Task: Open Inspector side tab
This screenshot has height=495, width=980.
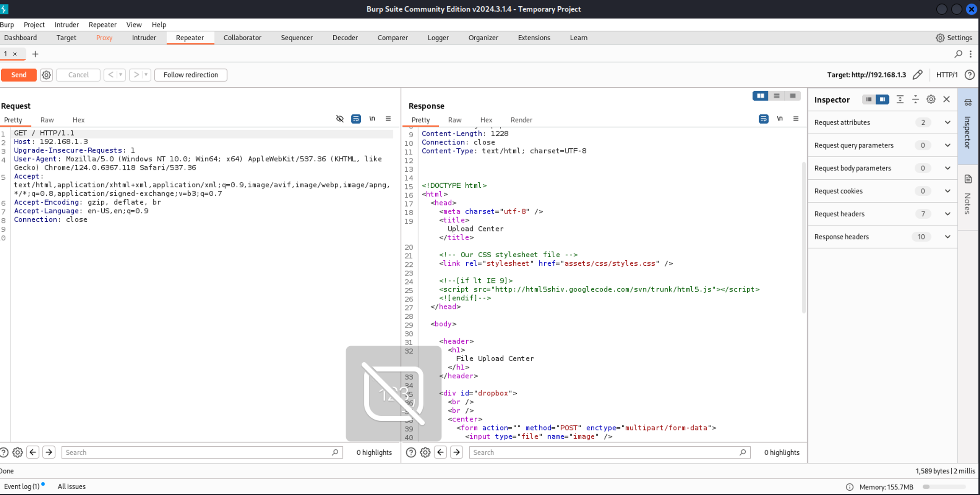Action: (968, 125)
